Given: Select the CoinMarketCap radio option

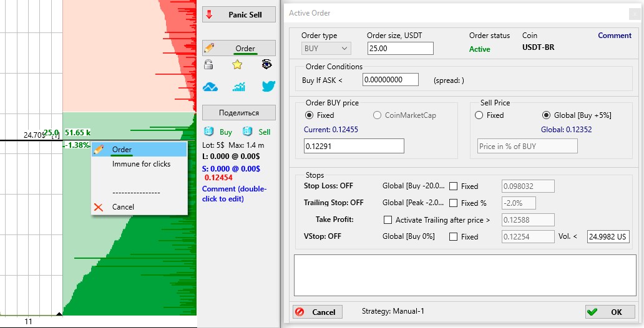Looking at the screenshot, I should [377, 115].
